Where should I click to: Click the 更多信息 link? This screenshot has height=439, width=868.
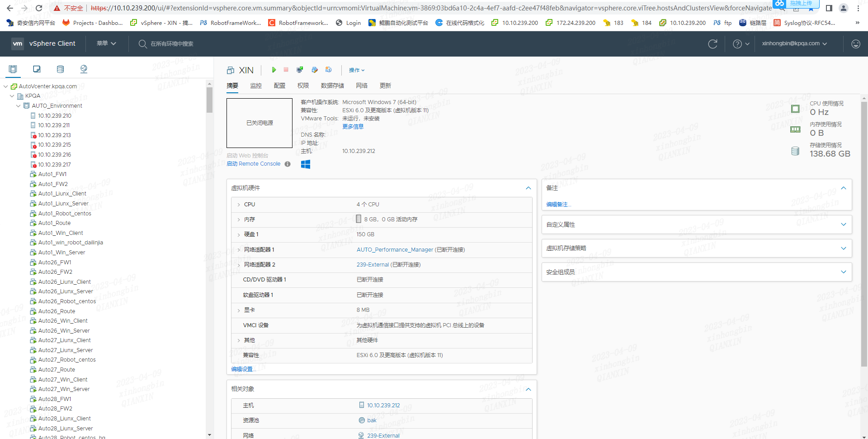pos(353,127)
